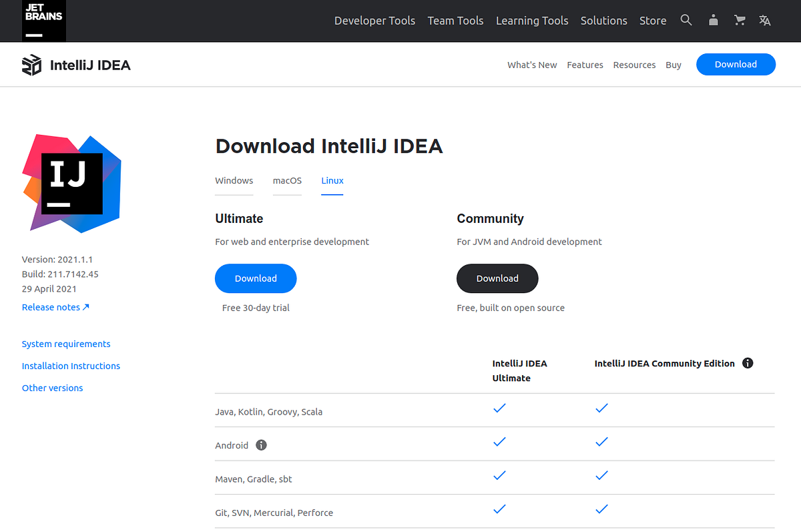Open Other versions page
Image resolution: width=801 pixels, height=532 pixels.
pyautogui.click(x=52, y=387)
